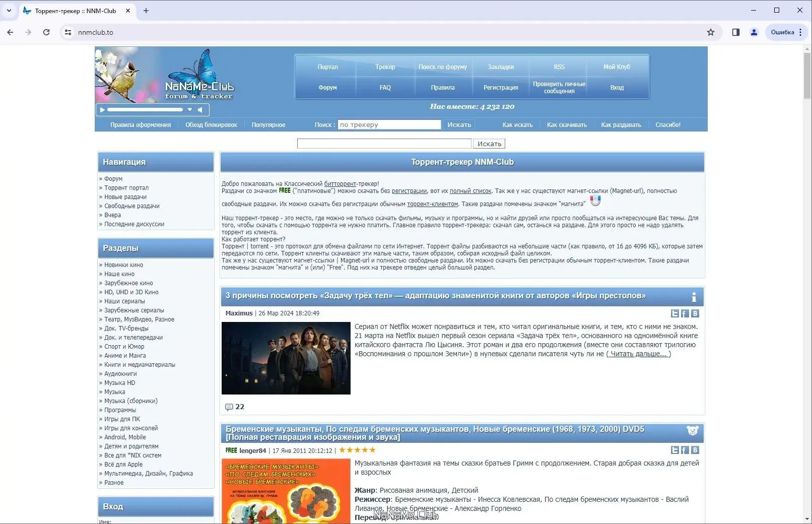Open the 22 comments icon

point(229,407)
